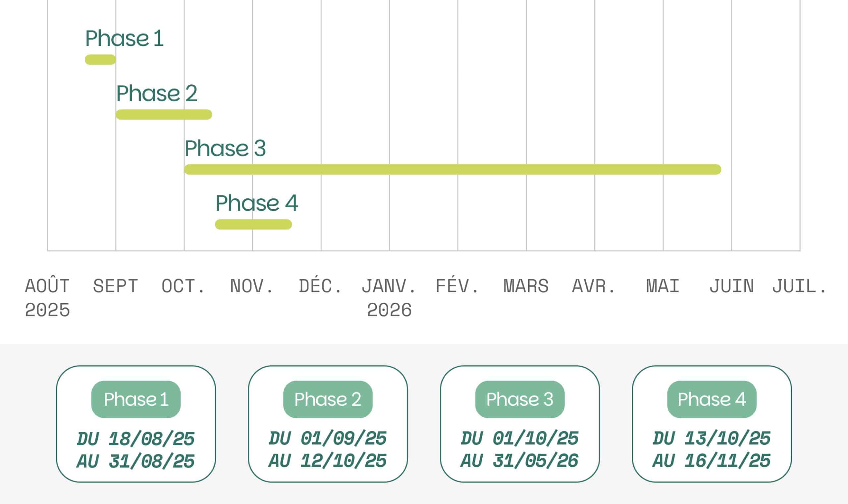Click the Phase 2 timeline bar
Screen dimensions: 848x504
[x=164, y=115]
